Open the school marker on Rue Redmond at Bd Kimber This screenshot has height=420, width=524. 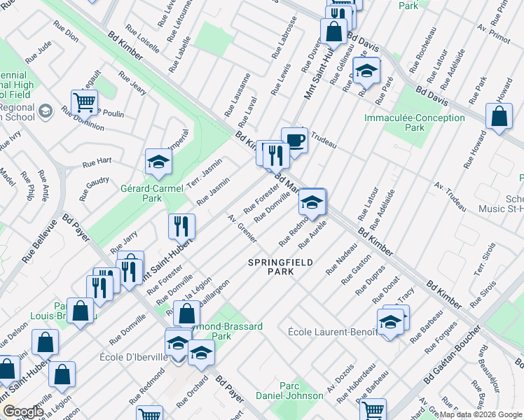tap(312, 202)
